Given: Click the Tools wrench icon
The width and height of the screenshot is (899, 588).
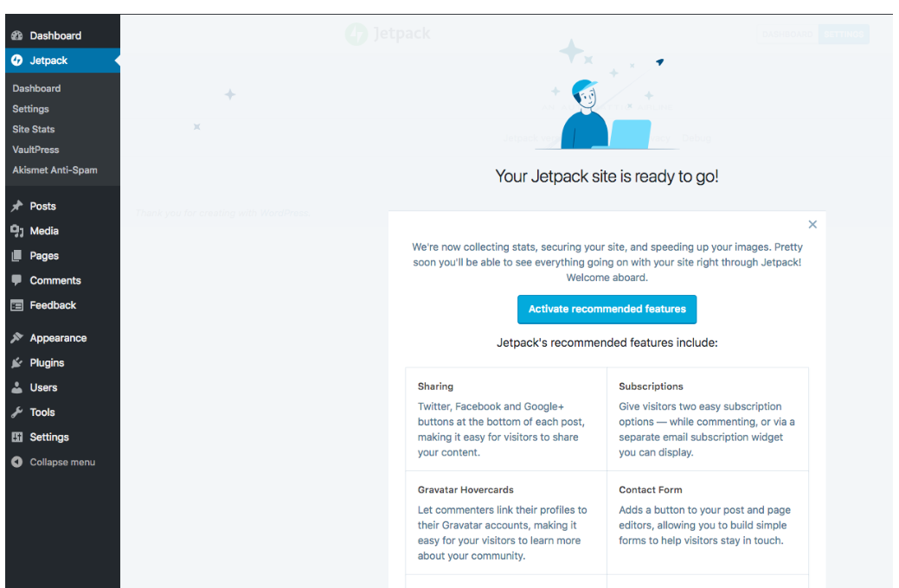Looking at the screenshot, I should [x=16, y=412].
